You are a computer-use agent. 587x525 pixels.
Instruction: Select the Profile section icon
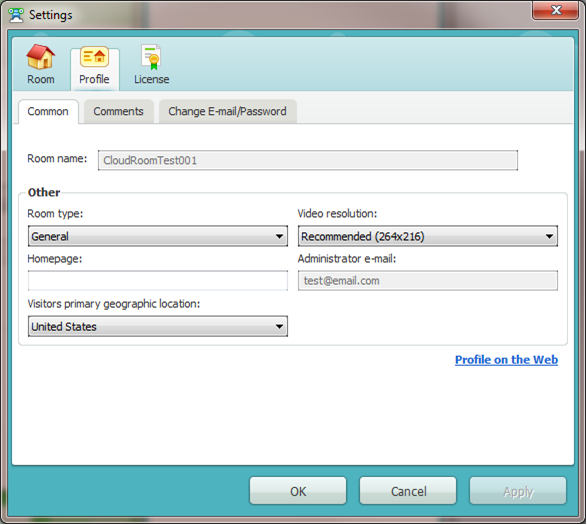click(x=94, y=57)
